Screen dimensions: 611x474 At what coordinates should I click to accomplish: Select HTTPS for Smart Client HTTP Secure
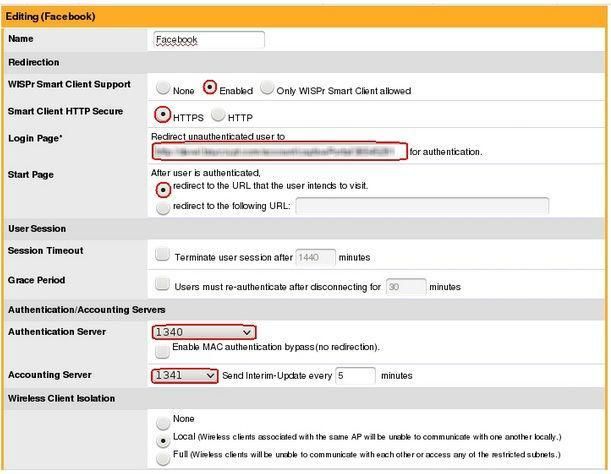coord(162,115)
